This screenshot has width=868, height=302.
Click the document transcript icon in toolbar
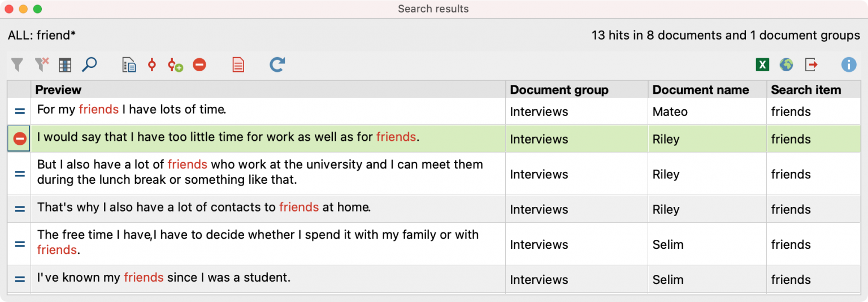tap(129, 65)
